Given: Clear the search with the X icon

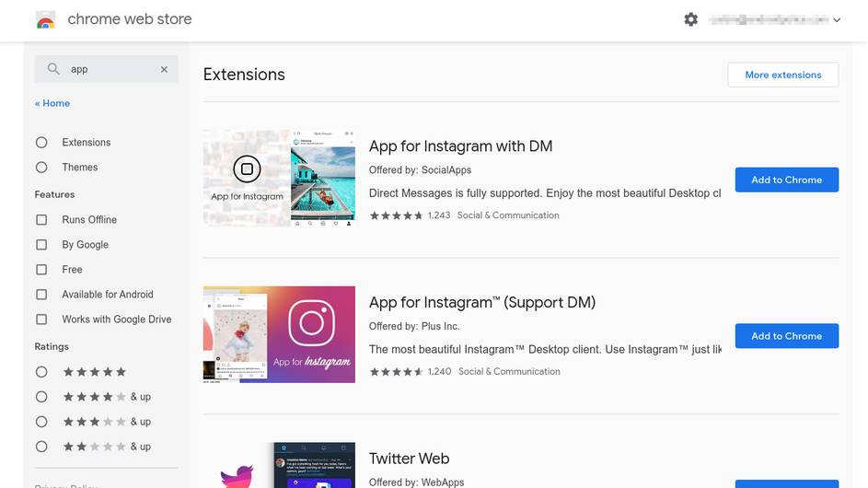Looking at the screenshot, I should click(x=164, y=69).
